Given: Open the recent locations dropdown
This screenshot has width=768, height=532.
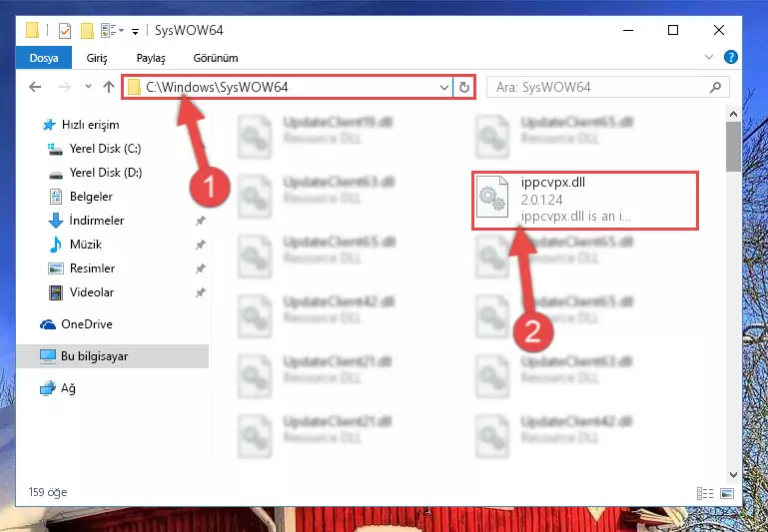Looking at the screenshot, I should tap(88, 87).
